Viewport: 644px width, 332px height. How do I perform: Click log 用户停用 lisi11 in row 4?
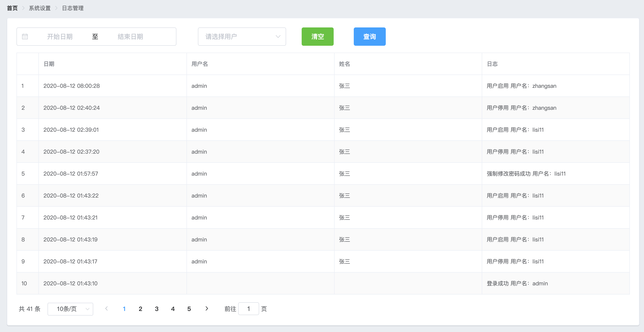(515, 152)
